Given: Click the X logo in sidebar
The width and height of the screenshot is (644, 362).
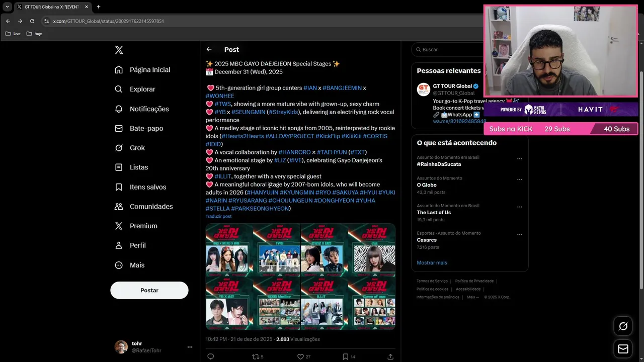Looking at the screenshot, I should click(119, 50).
